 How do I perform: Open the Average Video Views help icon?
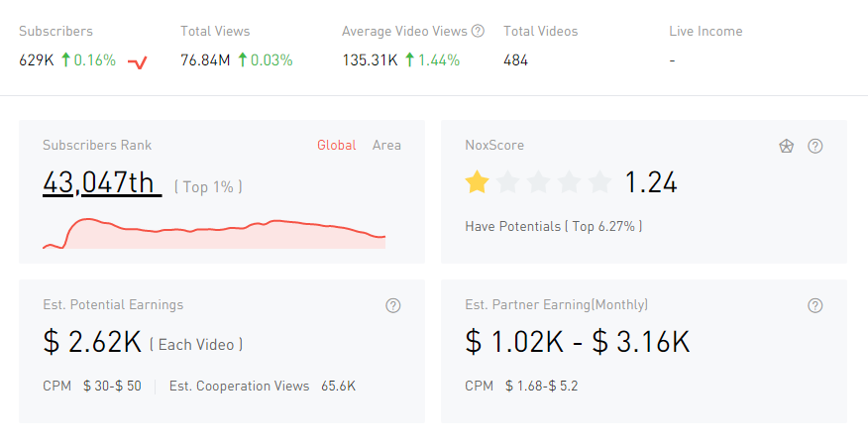[478, 31]
